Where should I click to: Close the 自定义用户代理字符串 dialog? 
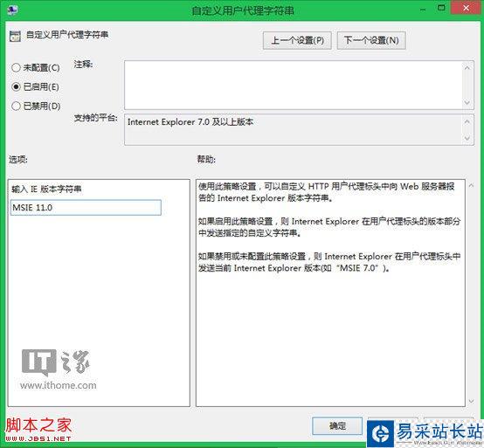pos(467,8)
